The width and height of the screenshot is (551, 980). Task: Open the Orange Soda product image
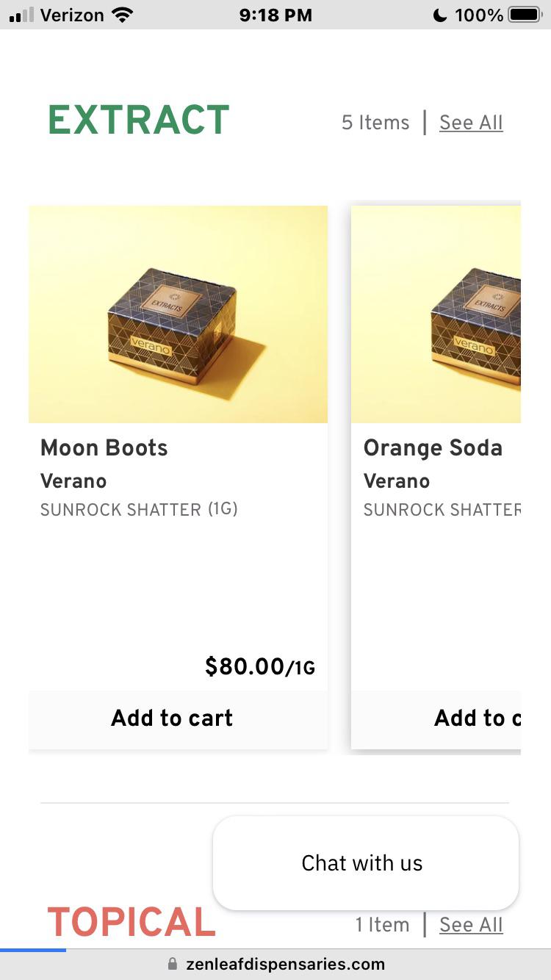pos(436,314)
